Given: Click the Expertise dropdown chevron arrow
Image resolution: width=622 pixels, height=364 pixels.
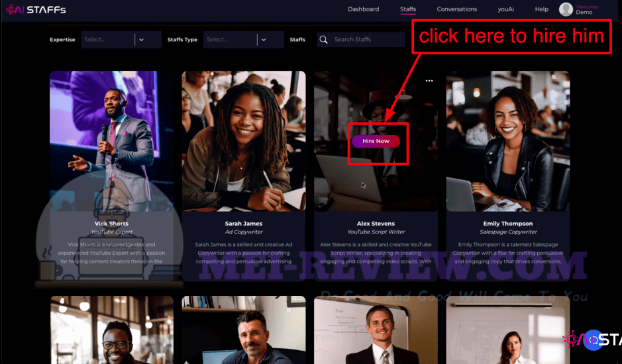Looking at the screenshot, I should 141,40.
